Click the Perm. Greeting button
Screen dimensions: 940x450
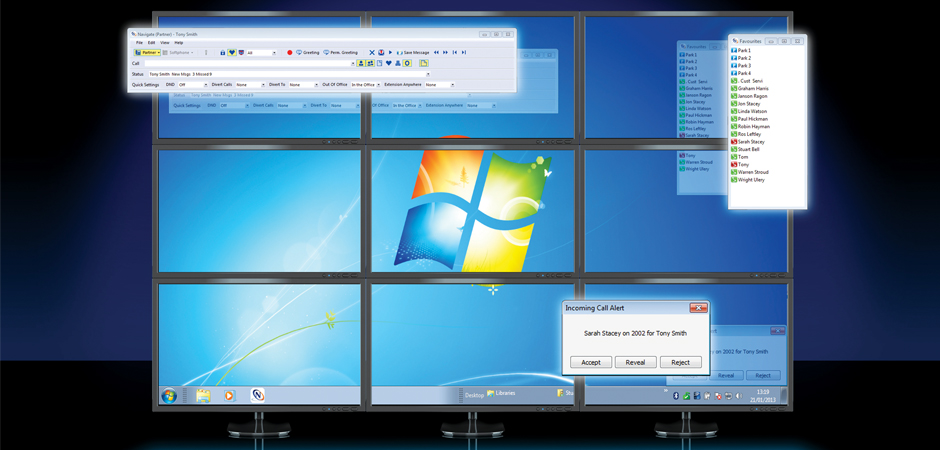point(341,52)
